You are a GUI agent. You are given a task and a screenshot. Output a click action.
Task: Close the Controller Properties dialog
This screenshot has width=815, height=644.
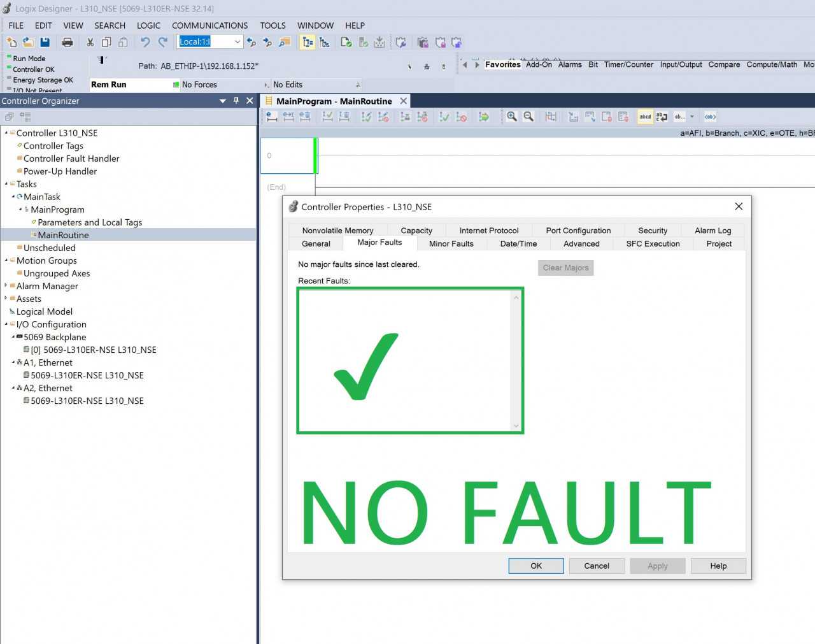tap(739, 206)
